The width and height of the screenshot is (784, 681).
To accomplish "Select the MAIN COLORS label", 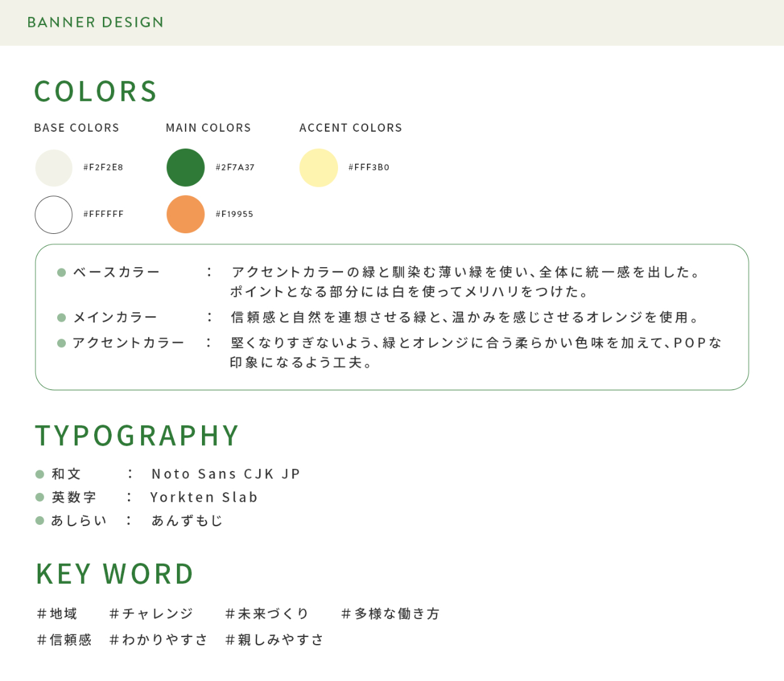I will pos(208,128).
